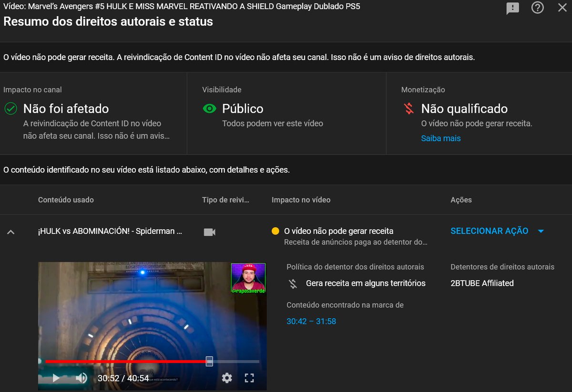The height and width of the screenshot is (392, 572).
Task: Click the Impacto no canal label
Action: coord(32,90)
